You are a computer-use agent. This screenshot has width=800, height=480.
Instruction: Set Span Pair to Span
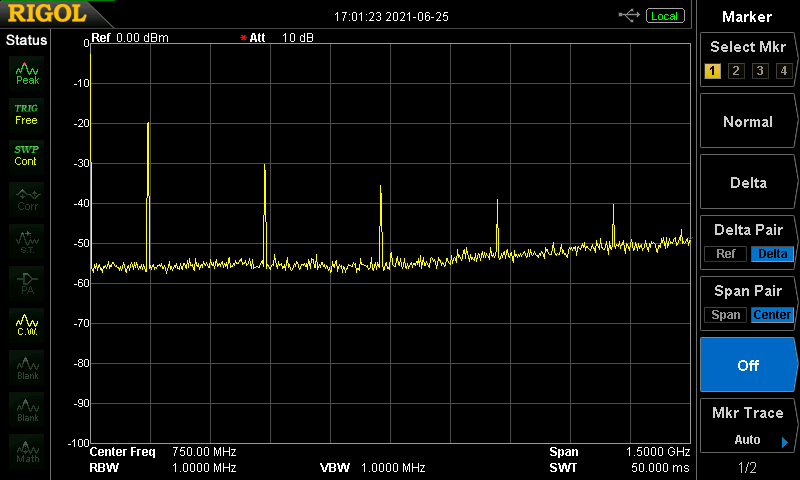click(725, 315)
